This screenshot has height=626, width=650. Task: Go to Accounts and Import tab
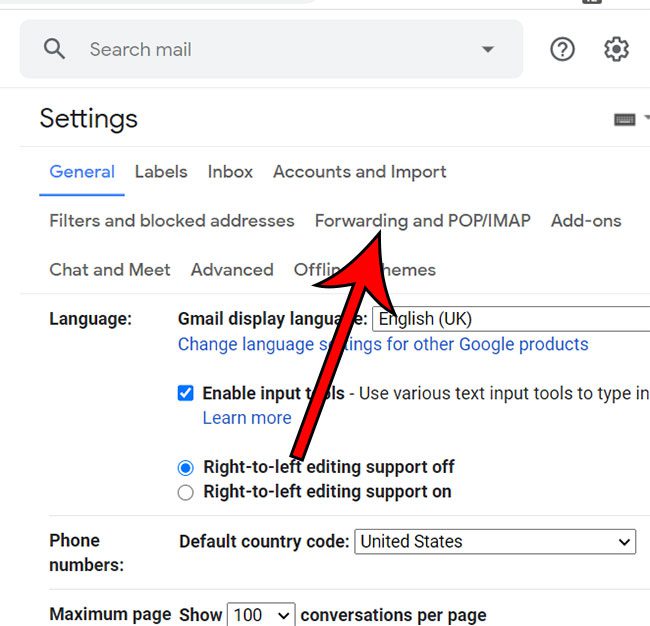360,171
